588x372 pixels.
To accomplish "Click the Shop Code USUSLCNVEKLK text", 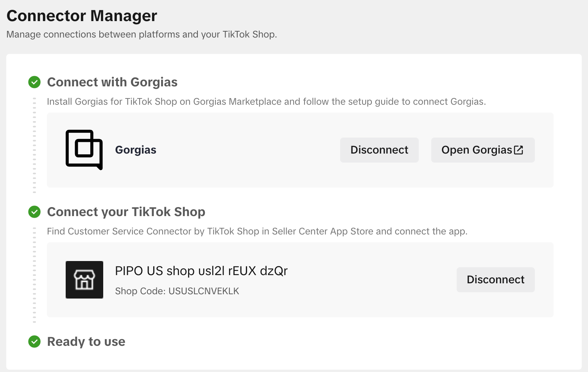I will coord(177,291).
